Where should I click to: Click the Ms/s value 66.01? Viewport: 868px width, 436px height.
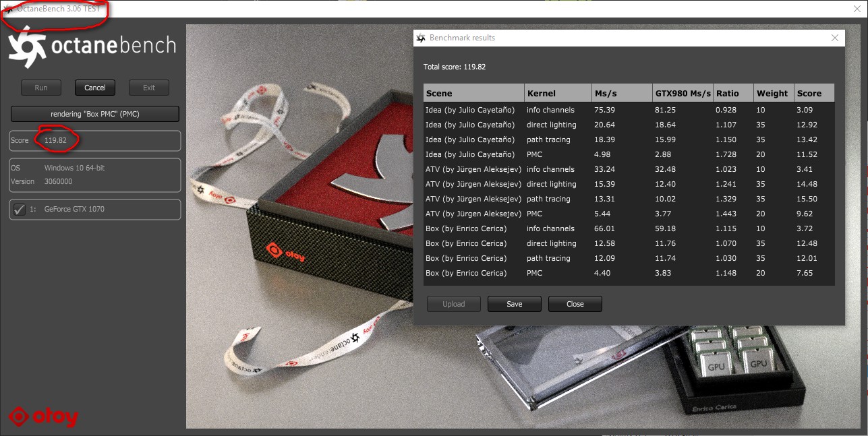(x=604, y=228)
